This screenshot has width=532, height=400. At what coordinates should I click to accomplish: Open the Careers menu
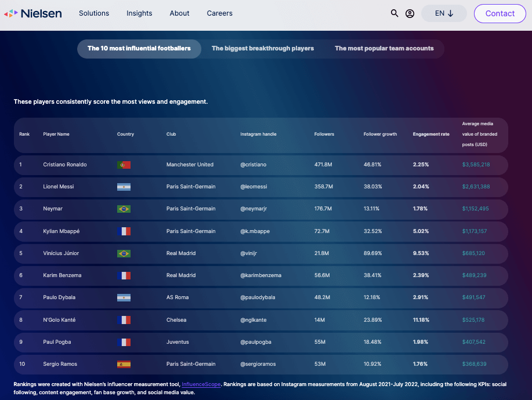tap(219, 13)
